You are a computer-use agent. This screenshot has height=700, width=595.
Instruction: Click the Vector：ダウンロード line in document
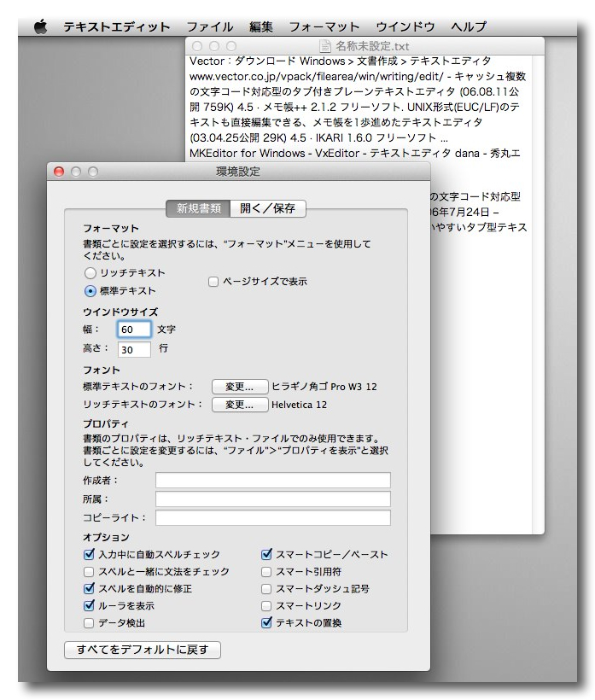pos(340,61)
